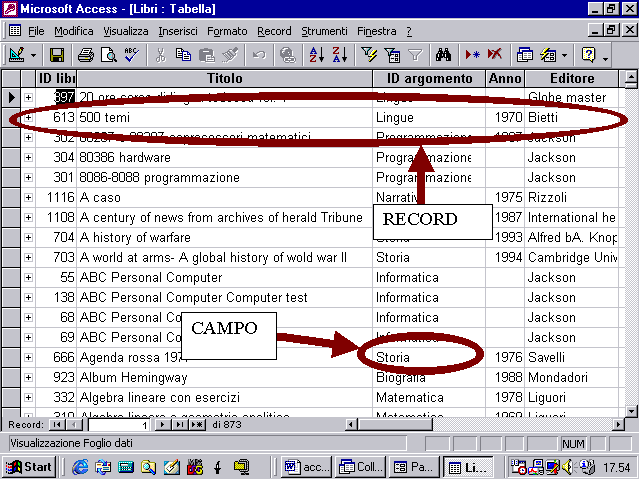
Task: Click the horizontal scrollbar right arrow
Action: [619, 425]
